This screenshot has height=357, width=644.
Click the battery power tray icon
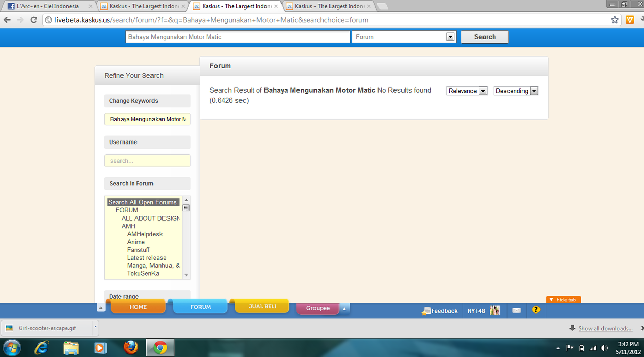click(x=581, y=348)
